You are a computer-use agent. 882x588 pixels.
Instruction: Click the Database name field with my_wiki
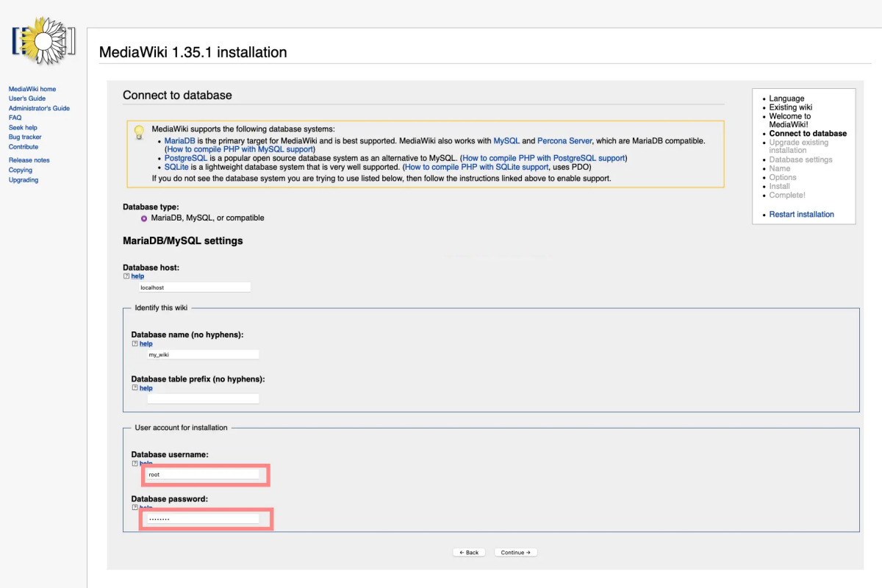(203, 354)
